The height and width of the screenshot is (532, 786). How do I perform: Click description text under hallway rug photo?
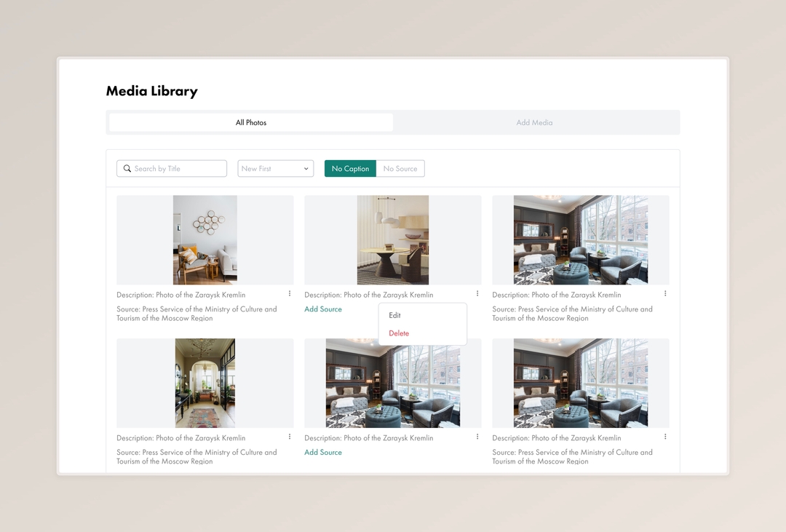[x=181, y=437]
